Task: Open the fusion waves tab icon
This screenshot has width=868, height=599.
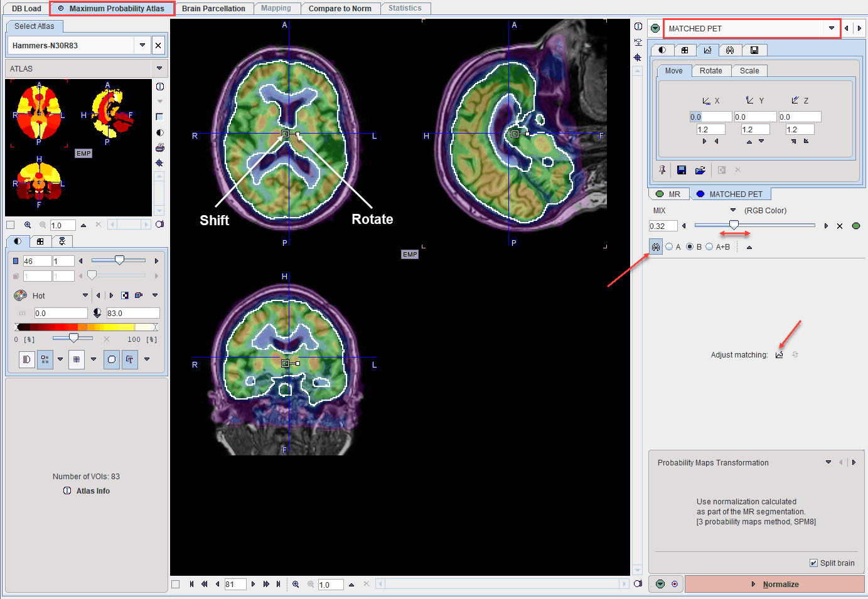Action: 730,50
